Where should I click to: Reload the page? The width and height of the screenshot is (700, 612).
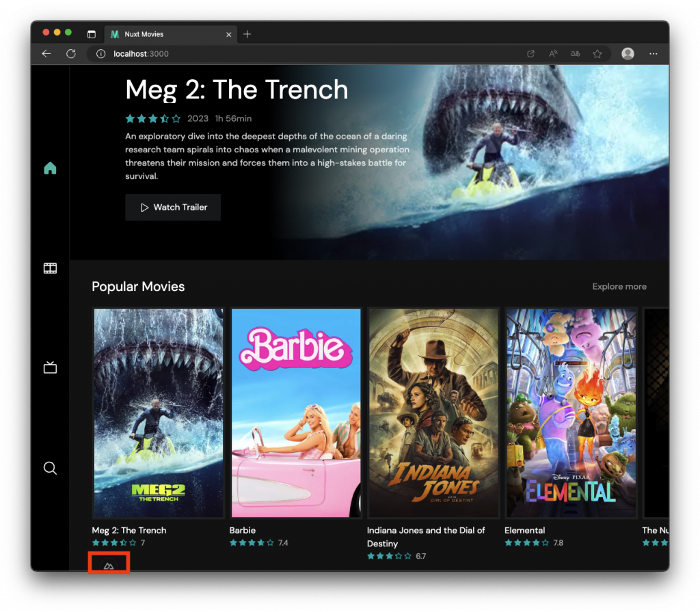71,53
